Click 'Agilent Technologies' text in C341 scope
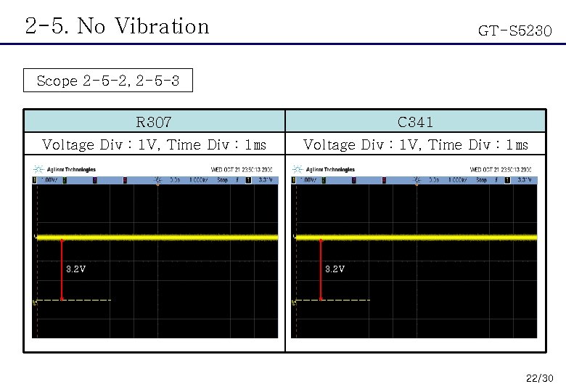This screenshot has height=392, width=566. [330, 170]
